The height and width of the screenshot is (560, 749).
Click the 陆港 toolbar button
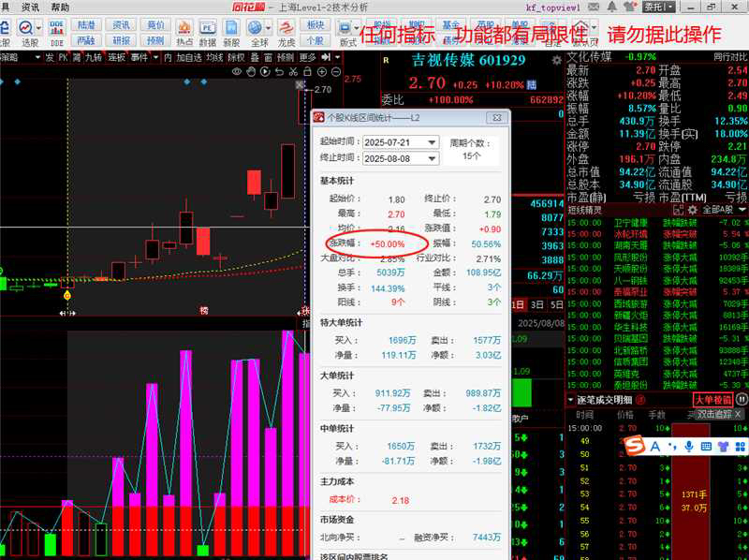(x=86, y=25)
